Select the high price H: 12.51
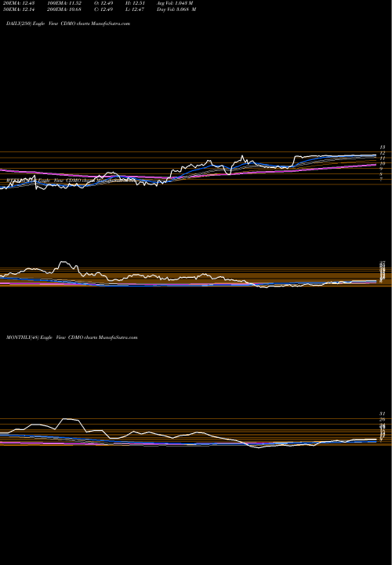The width and height of the screenshot is (392, 565). tap(135, 3)
